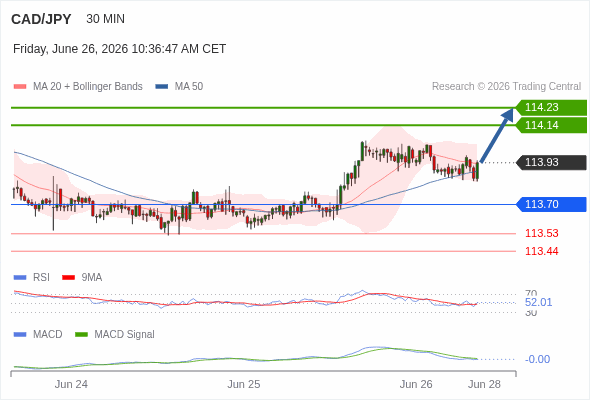Click the Jun 26 date marker

point(416,384)
